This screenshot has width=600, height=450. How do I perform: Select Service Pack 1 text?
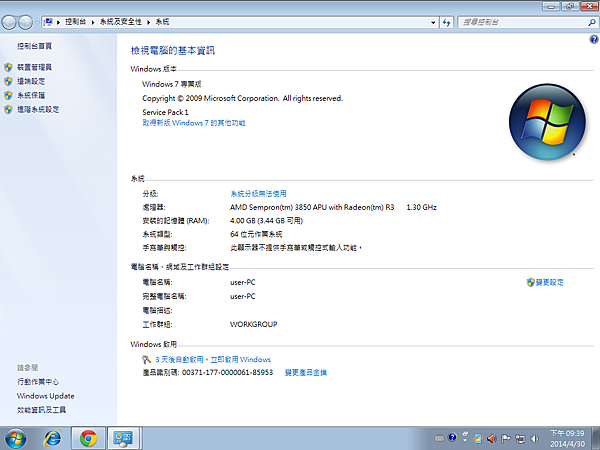click(x=165, y=112)
